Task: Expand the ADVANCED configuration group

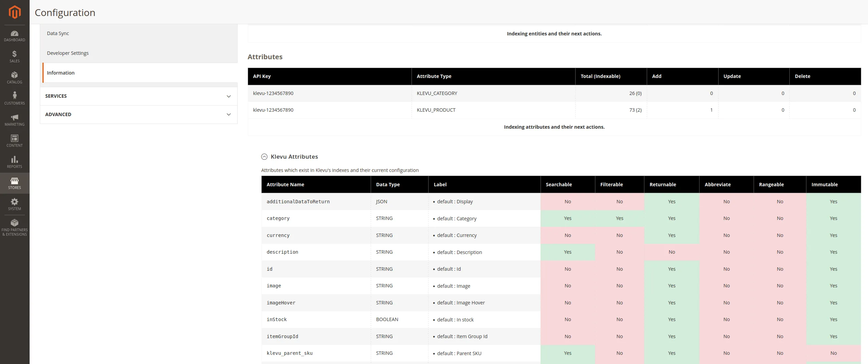Action: coord(139,114)
